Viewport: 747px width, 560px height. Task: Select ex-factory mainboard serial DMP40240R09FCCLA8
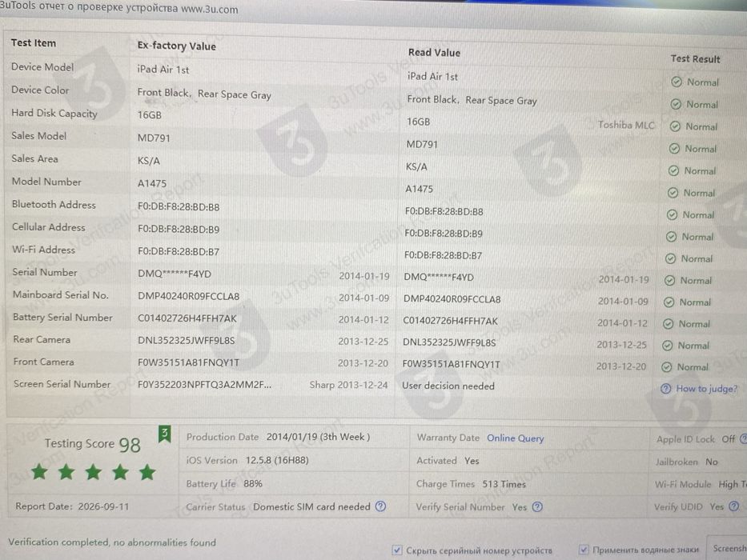tap(189, 296)
